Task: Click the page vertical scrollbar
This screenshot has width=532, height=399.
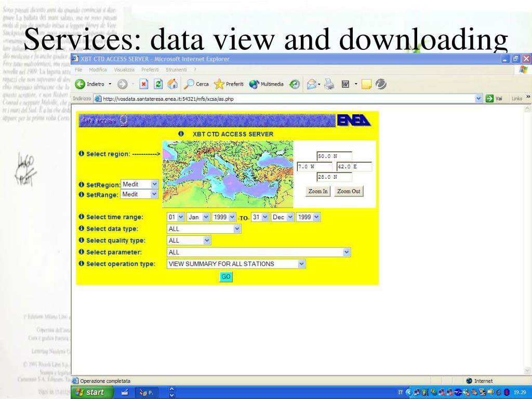Action: point(527,240)
